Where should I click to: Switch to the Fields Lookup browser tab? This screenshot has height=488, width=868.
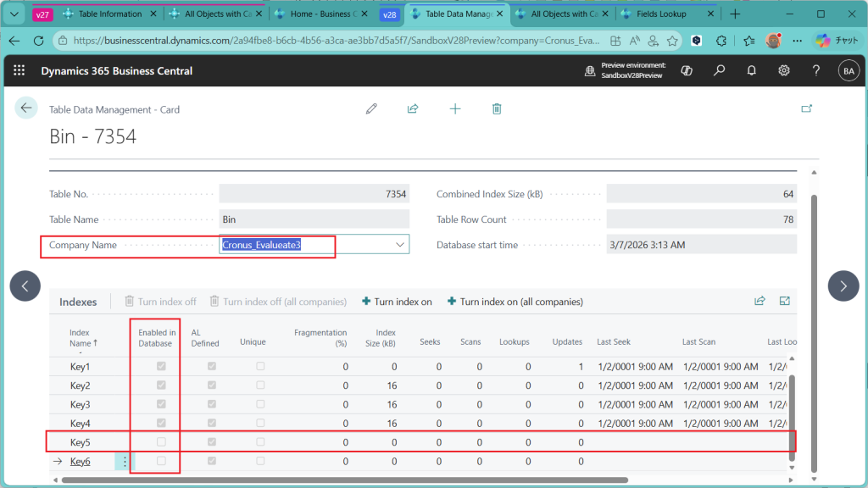(x=660, y=14)
